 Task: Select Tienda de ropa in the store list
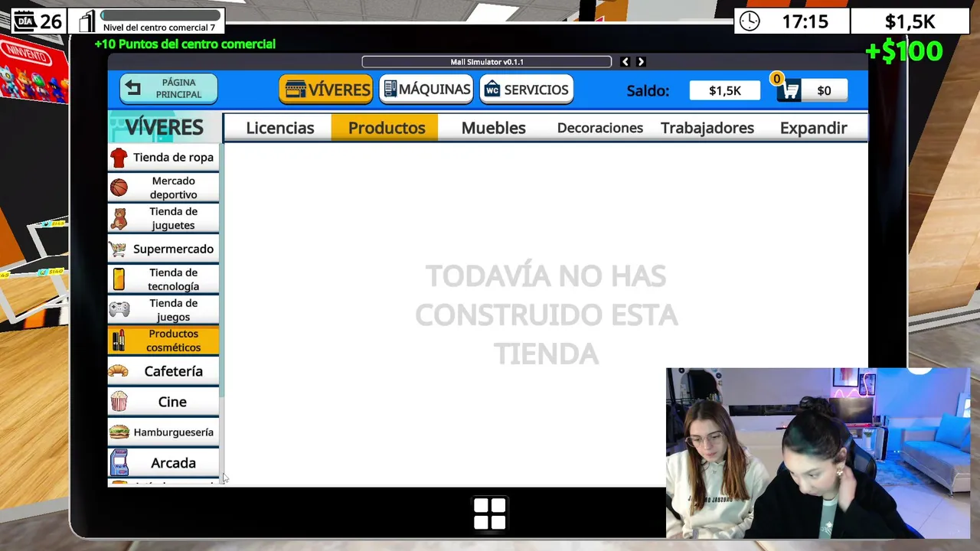(x=163, y=158)
